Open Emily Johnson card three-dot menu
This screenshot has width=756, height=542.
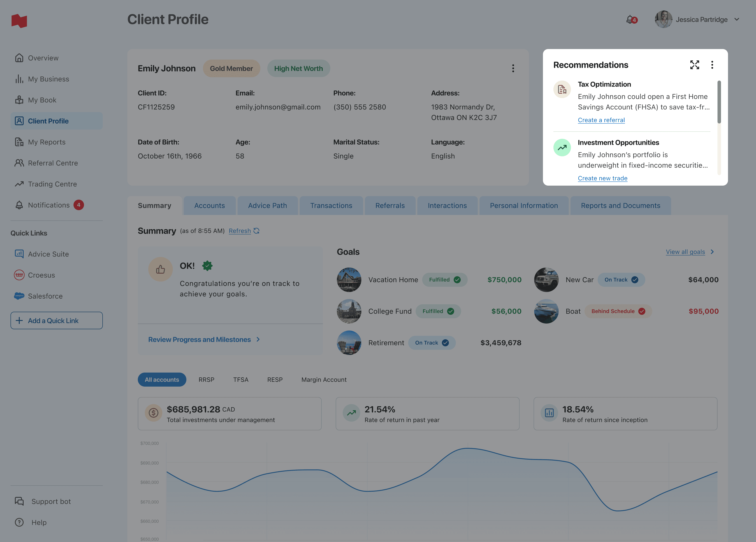[513, 68]
